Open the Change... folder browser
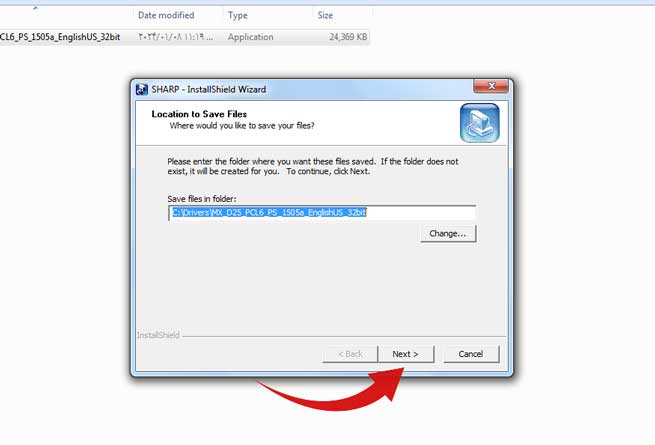This screenshot has height=445, width=655. 448,234
